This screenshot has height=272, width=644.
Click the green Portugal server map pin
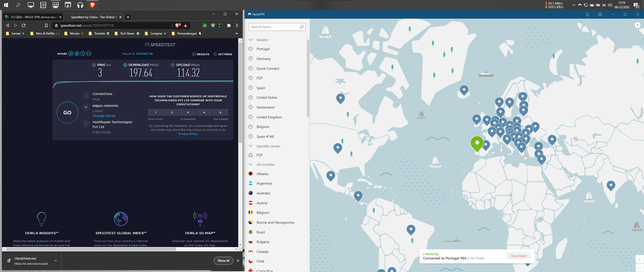[x=477, y=143]
